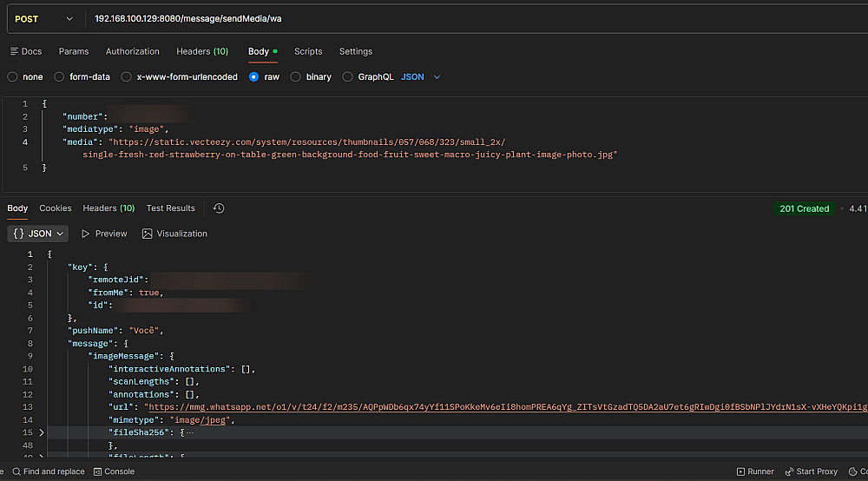Click the Docs icon
The height and width of the screenshot is (481, 868).
[x=14, y=51]
